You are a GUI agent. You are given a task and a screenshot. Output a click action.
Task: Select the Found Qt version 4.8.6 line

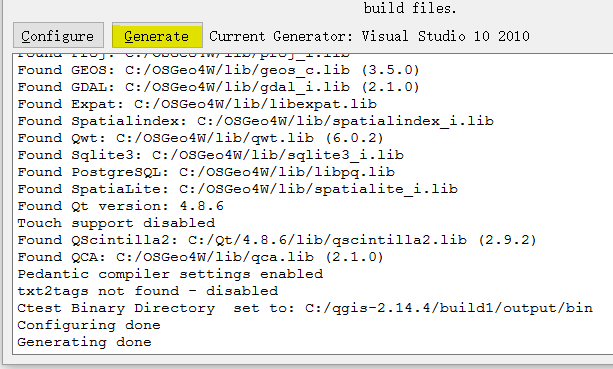(x=120, y=206)
